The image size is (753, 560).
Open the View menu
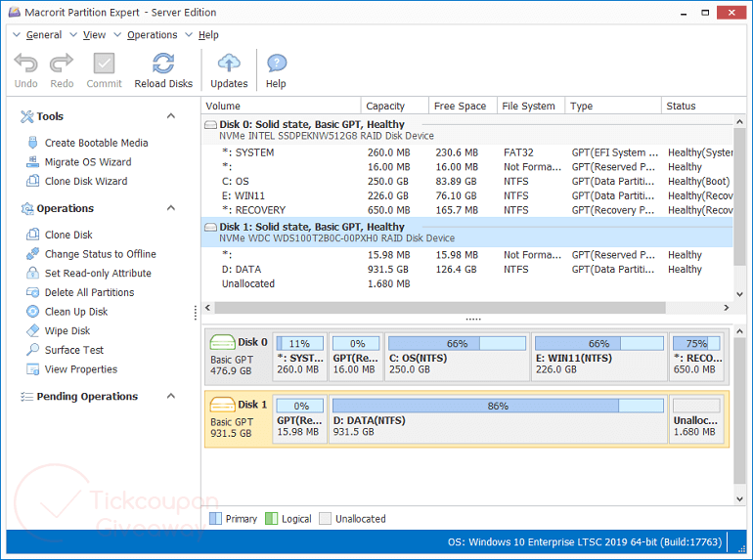[x=94, y=35]
